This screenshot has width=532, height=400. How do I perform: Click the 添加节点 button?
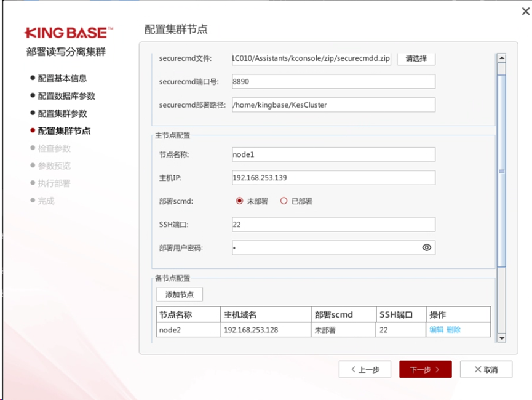[x=180, y=294]
